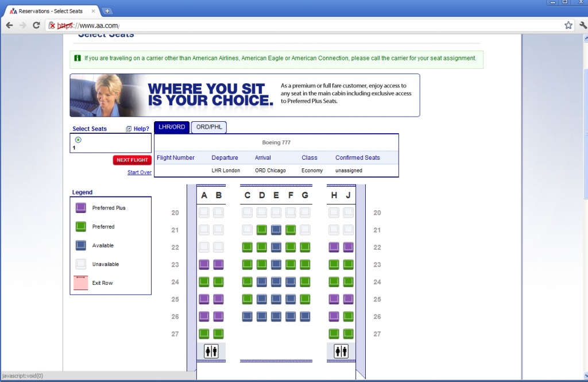Select available seat 21D

pos(261,230)
